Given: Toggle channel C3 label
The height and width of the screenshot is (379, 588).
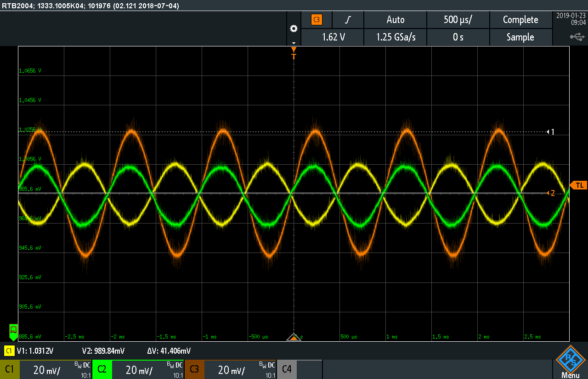Looking at the screenshot, I should (x=194, y=369).
